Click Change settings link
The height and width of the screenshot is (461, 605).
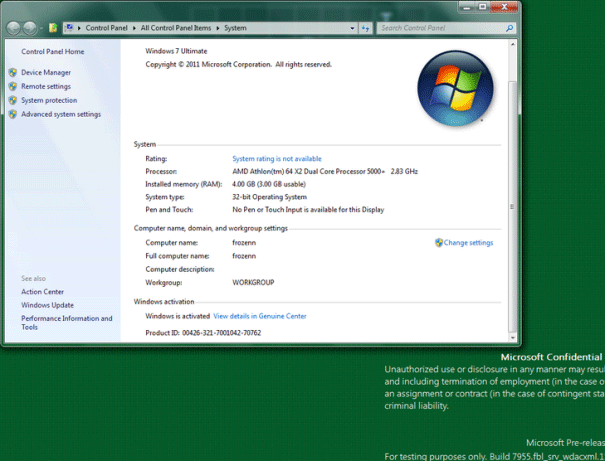pyautogui.click(x=468, y=243)
